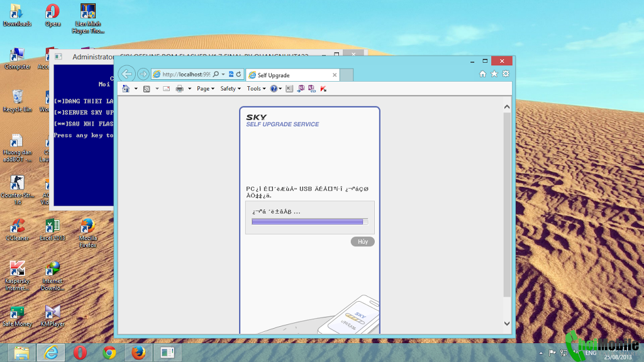Click the upgrade progress bar
This screenshot has width=644, height=362.
[x=308, y=221]
